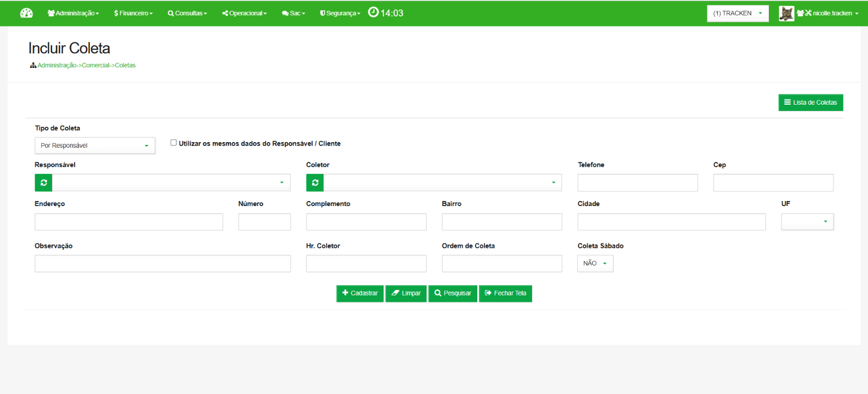
Task: Open the UF state dropdown
Action: tap(807, 222)
